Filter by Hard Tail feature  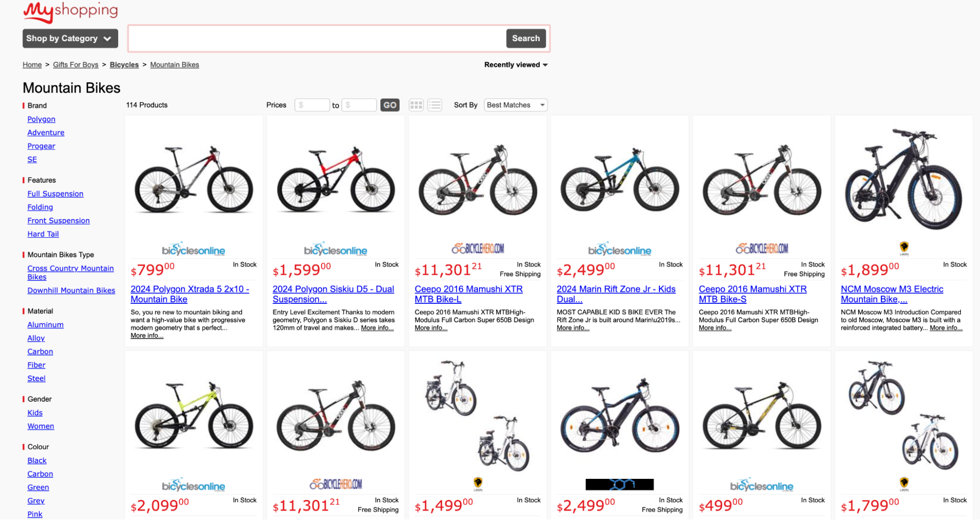(x=43, y=234)
